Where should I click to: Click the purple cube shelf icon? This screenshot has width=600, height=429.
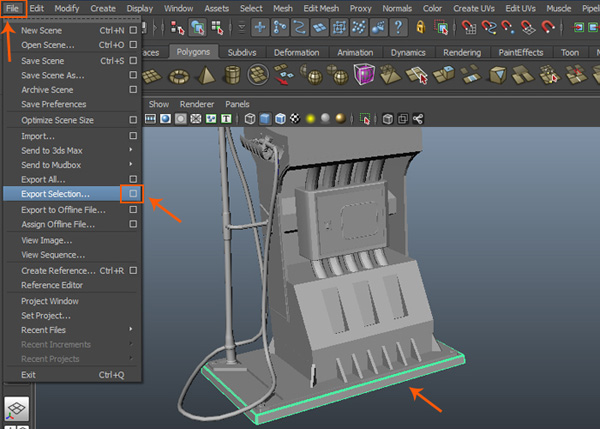coord(364,74)
